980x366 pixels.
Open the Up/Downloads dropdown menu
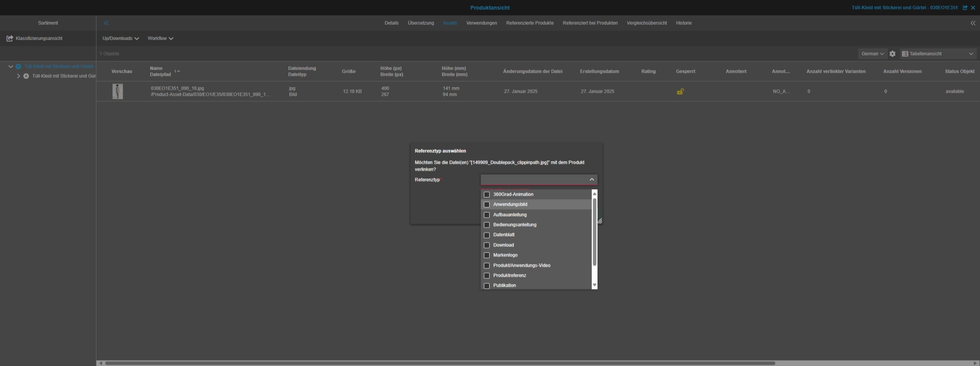click(x=120, y=38)
